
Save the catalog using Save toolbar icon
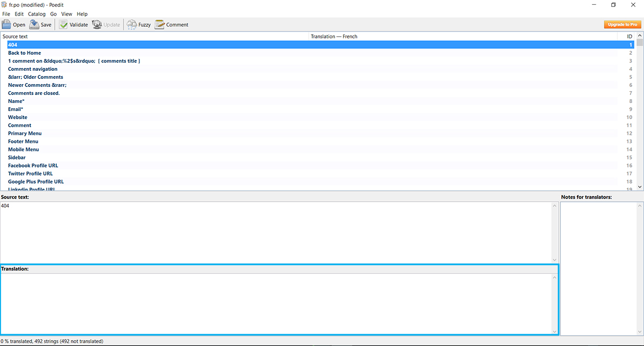pos(41,25)
